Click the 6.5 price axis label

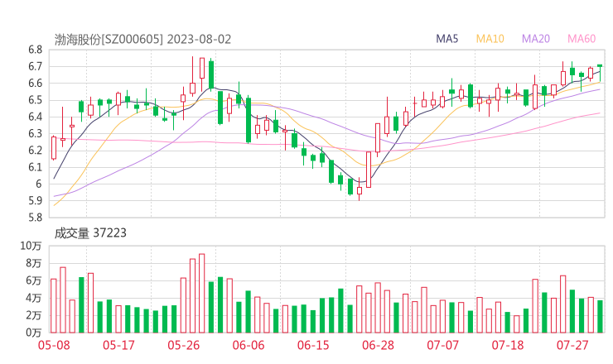tap(35, 100)
